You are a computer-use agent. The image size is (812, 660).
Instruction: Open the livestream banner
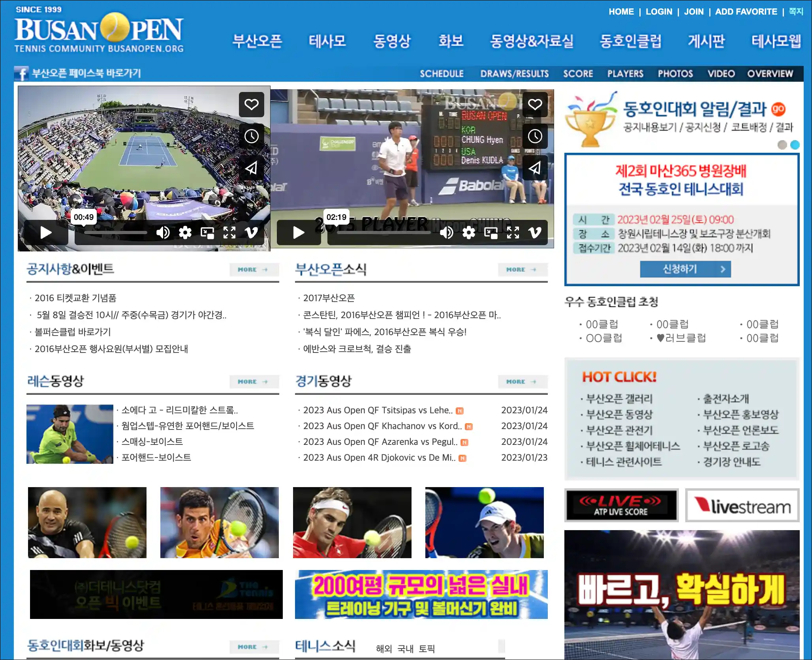tap(742, 505)
